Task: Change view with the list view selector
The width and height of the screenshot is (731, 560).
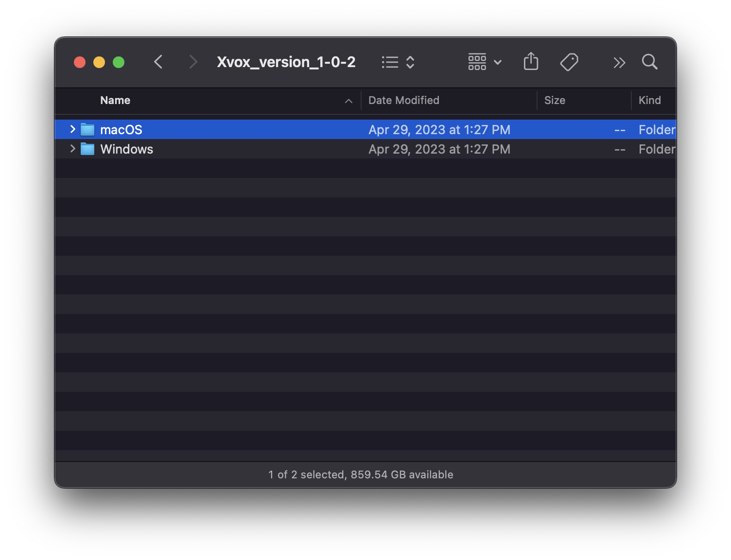Action: (x=398, y=62)
